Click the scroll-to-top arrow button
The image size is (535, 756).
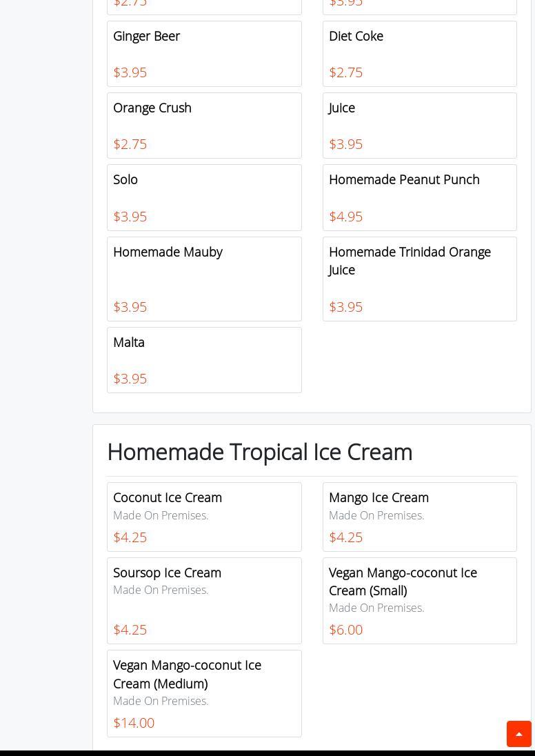tap(518, 734)
